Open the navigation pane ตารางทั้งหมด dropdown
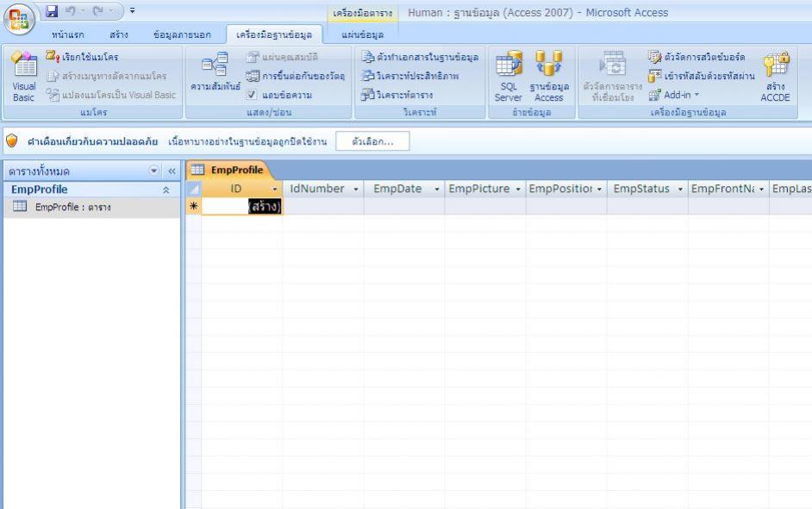The image size is (812, 509). (153, 171)
